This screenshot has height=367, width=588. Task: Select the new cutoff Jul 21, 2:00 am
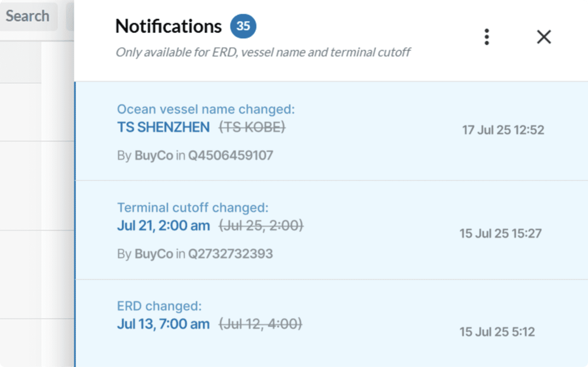point(163,226)
